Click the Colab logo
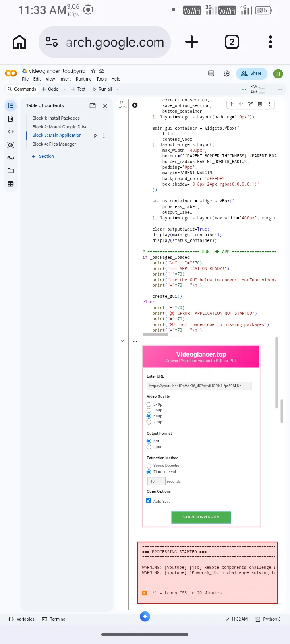The width and height of the screenshot is (290, 644). click(x=11, y=73)
